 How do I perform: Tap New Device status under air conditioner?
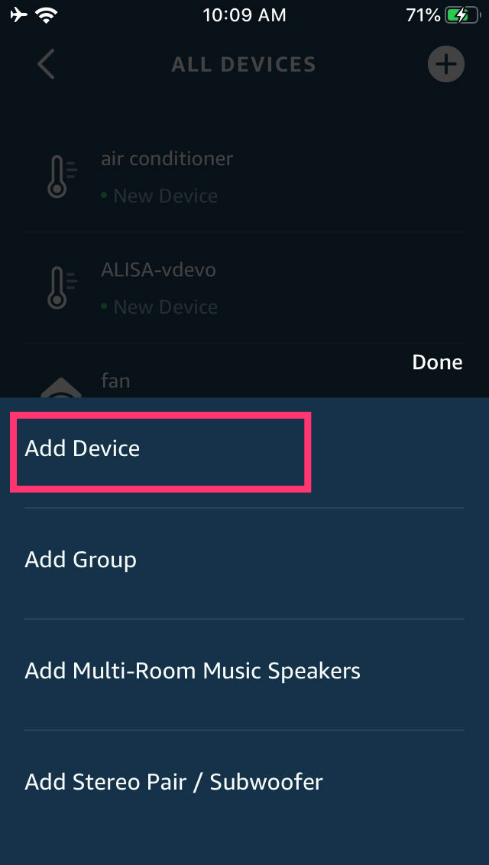(160, 196)
